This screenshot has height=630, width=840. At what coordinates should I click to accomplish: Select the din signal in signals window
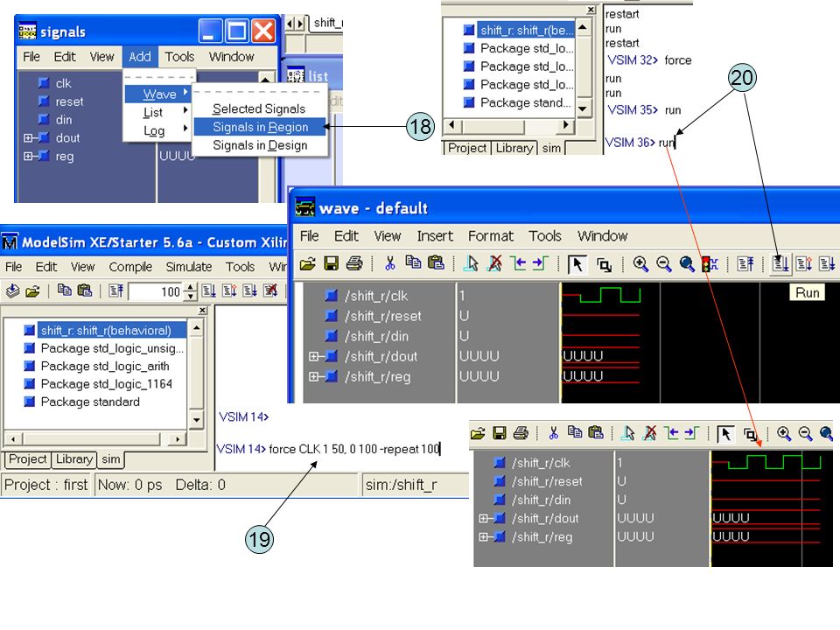pyautogui.click(x=63, y=120)
